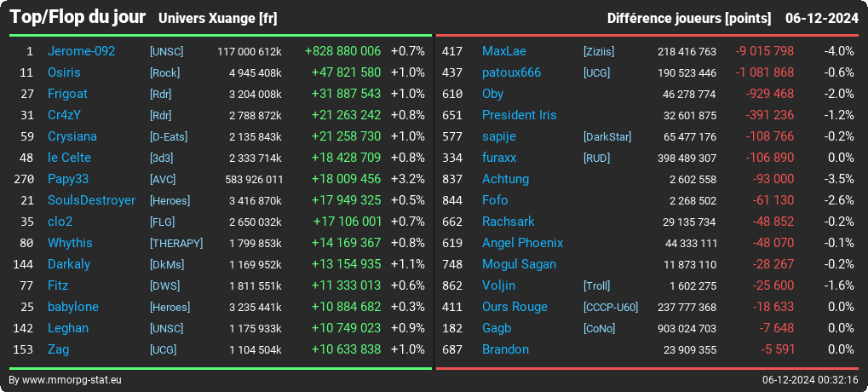868x392 pixels.
Task: Click the Osiris player name
Action: 64,72
